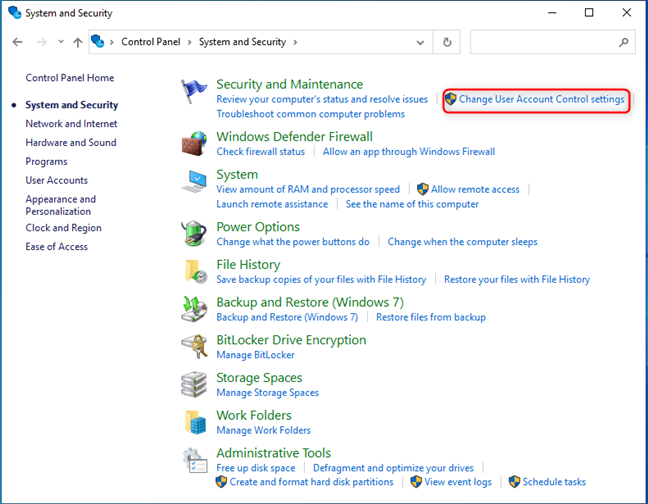Screen dimensions: 648x504
Task: Click Allow remote access link
Action: 475,189
